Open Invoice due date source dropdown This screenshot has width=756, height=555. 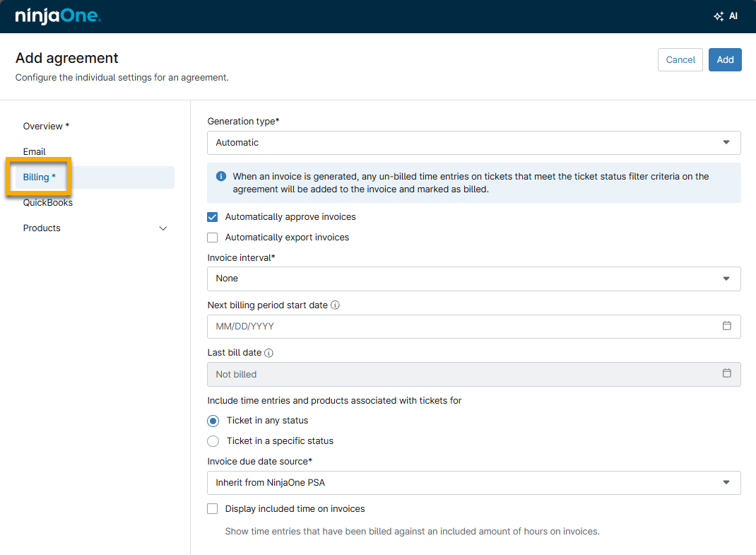click(x=473, y=483)
